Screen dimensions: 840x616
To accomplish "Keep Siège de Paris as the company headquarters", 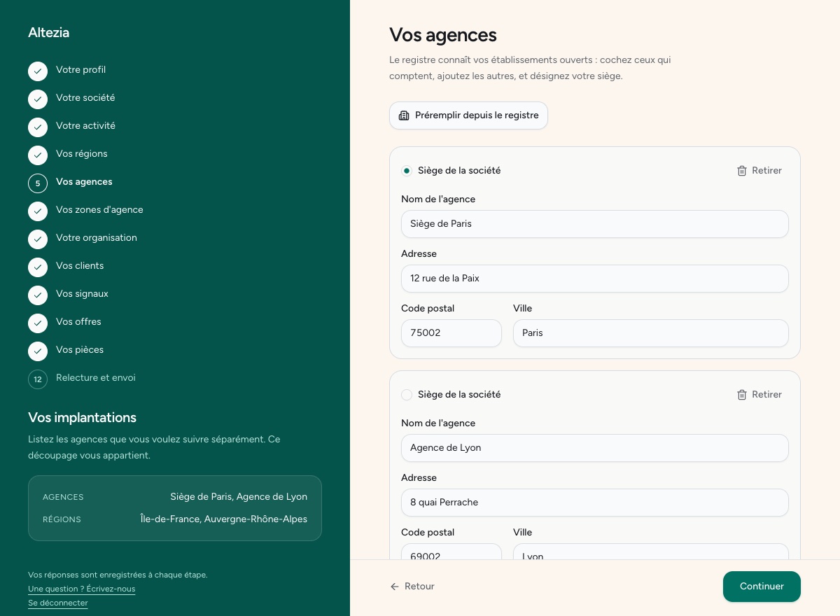I will [407, 171].
